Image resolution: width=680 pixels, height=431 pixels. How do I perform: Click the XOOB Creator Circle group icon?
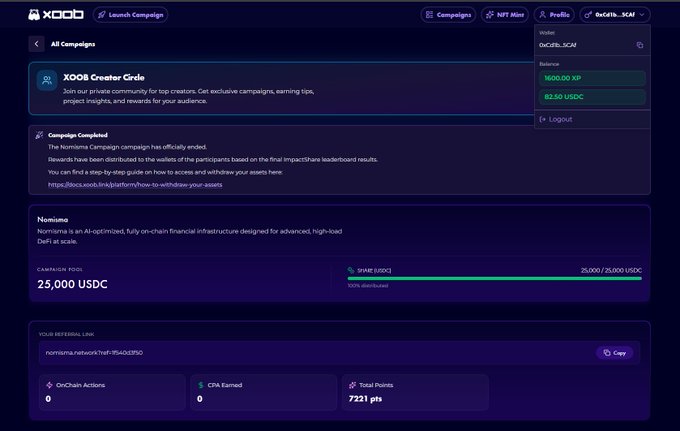[47, 80]
